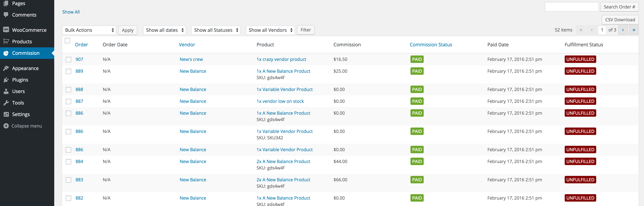Click the Products cart icon
Viewport: 644px width, 206px height.
(x=6, y=41)
